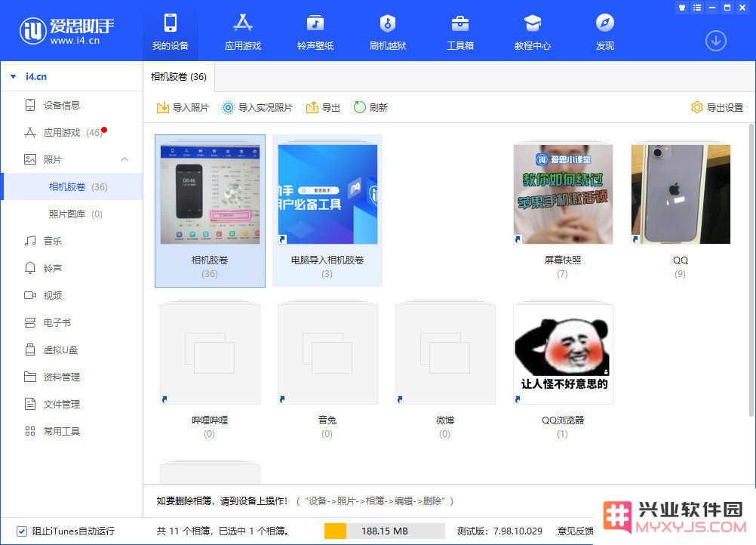This screenshot has height=545, width=756.
Task: Select 音乐 in sidebar
Action: pos(72,241)
